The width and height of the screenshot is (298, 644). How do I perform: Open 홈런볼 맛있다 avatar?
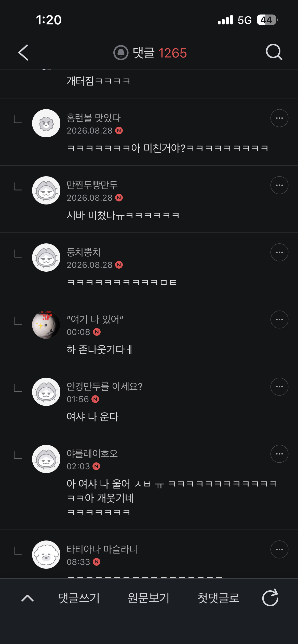click(x=46, y=123)
